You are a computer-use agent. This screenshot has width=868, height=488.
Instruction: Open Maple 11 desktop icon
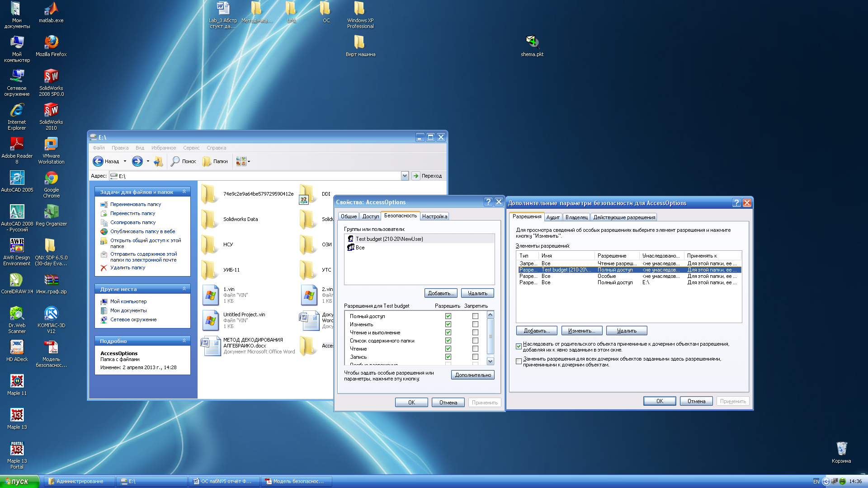[17, 385]
